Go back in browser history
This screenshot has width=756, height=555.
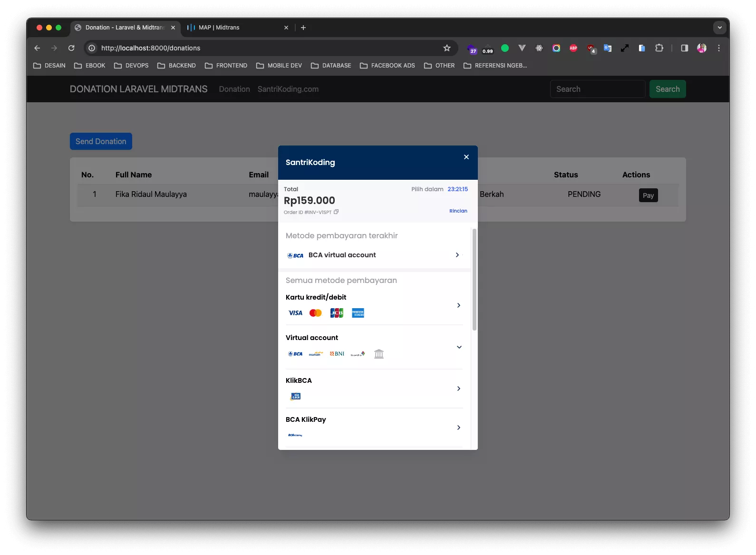point(37,48)
